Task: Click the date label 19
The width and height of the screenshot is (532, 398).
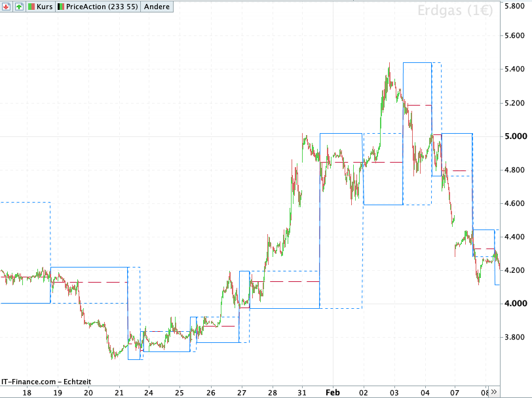Action: [58, 393]
